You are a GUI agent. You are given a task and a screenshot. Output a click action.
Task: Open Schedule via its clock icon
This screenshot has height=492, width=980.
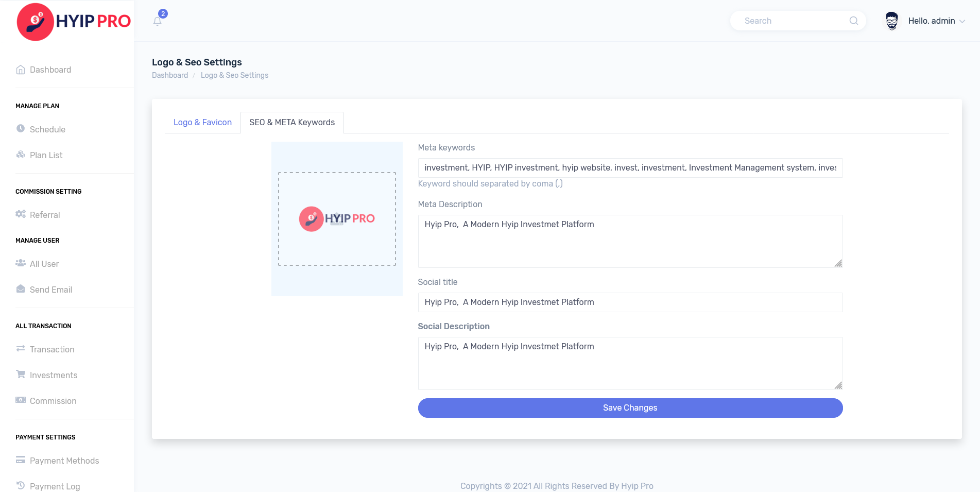click(x=21, y=129)
